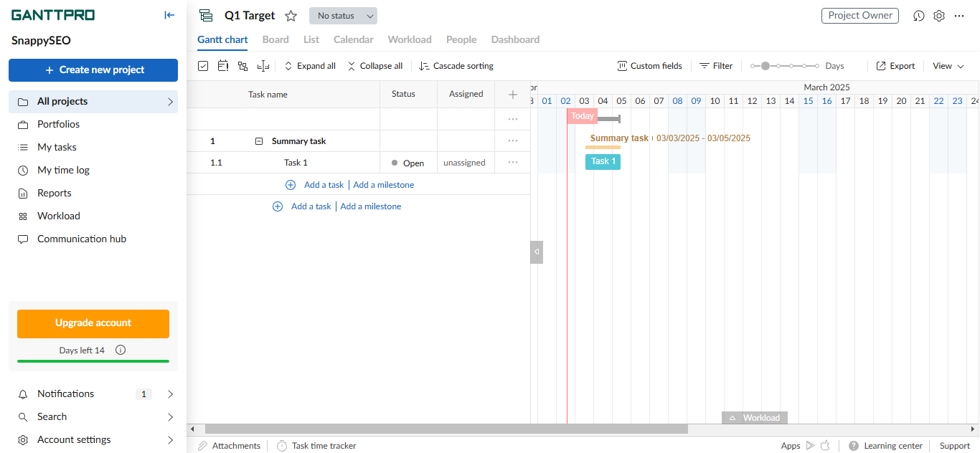Open options menu for Summary task row
The height and width of the screenshot is (453, 980).
click(512, 141)
